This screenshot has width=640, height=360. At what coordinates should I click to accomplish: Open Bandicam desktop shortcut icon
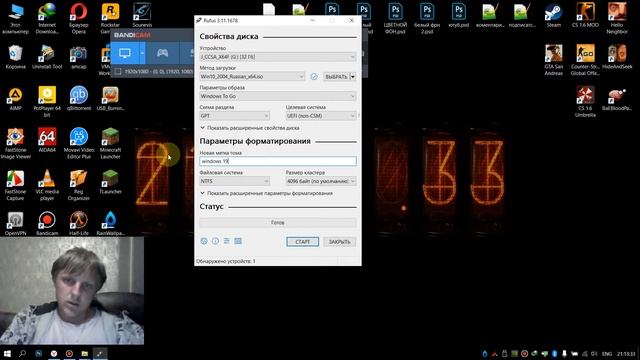(47, 224)
